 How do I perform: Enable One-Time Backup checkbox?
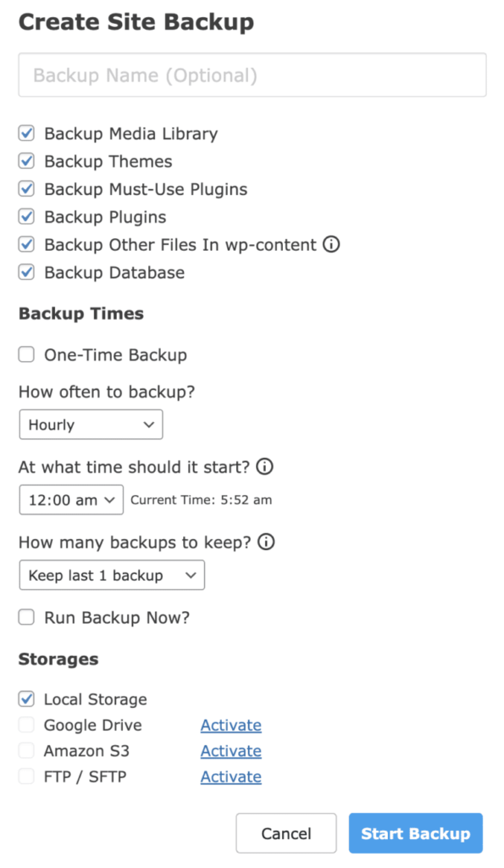coord(26,354)
